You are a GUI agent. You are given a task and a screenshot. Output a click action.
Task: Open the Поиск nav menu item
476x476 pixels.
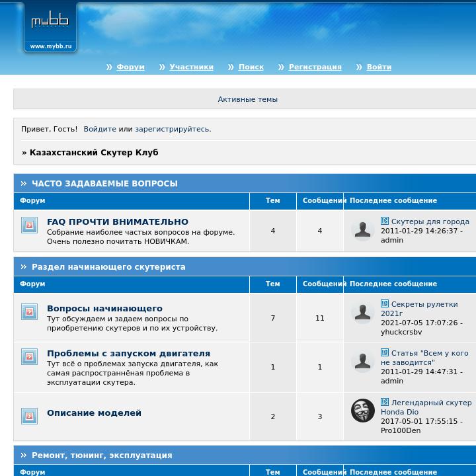(251, 67)
